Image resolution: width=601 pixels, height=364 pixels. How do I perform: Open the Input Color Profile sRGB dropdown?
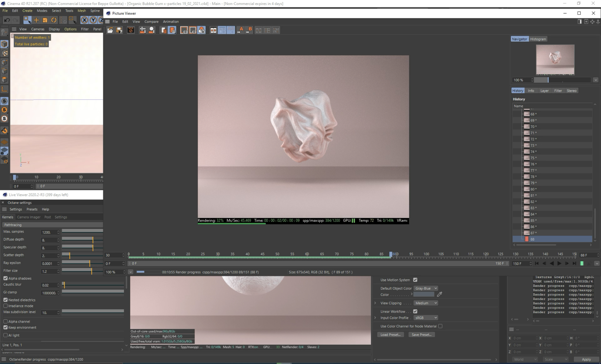(x=426, y=318)
